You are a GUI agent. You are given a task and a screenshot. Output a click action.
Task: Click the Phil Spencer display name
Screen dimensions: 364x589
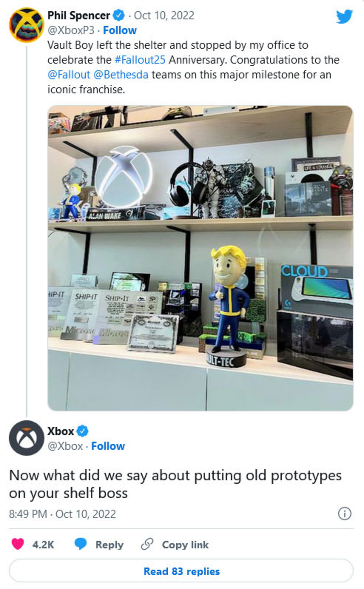tap(78, 15)
